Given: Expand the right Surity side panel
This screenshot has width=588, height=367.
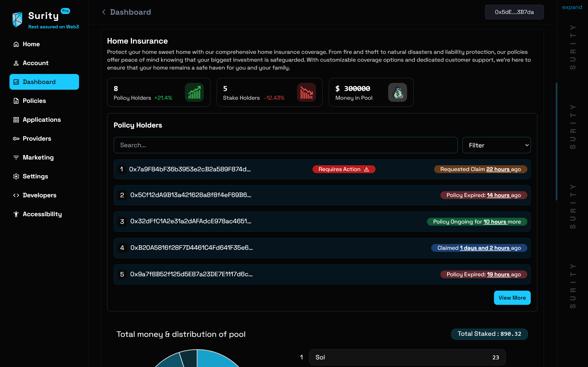Looking at the screenshot, I should [x=572, y=7].
